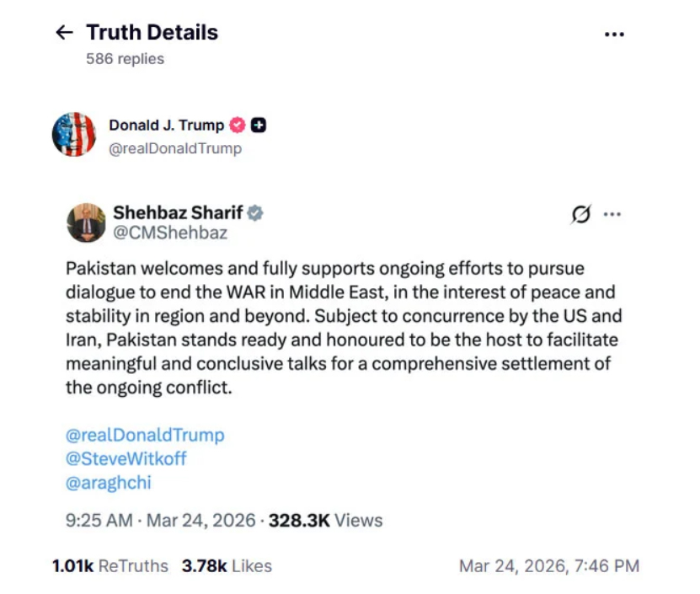The width and height of the screenshot is (700, 594).
Task: Show the 3.78k Likes list
Action: pyautogui.click(x=227, y=566)
